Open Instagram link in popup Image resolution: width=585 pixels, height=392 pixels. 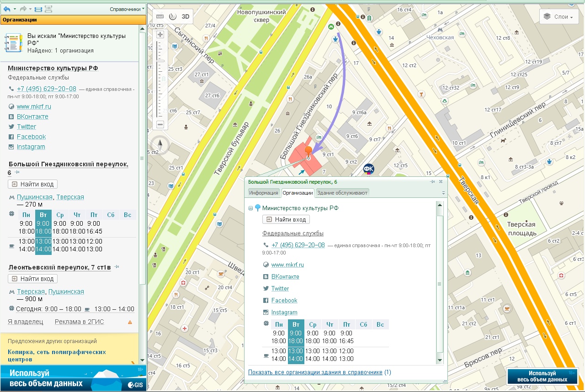284,313
